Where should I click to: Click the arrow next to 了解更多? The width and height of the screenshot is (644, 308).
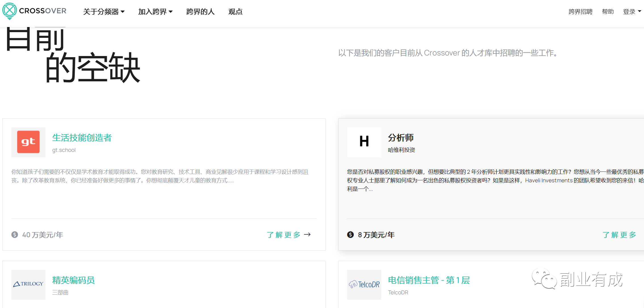coord(307,235)
